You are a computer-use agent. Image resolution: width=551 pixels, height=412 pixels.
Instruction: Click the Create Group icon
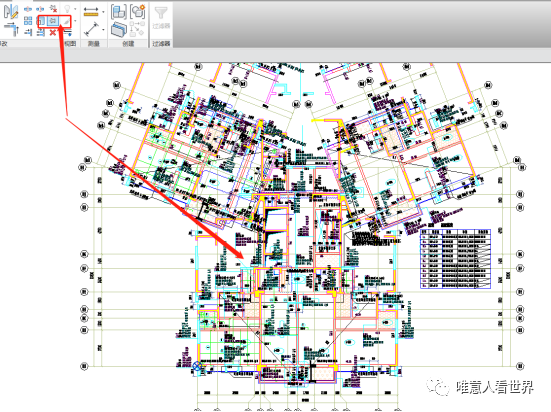coord(138,12)
